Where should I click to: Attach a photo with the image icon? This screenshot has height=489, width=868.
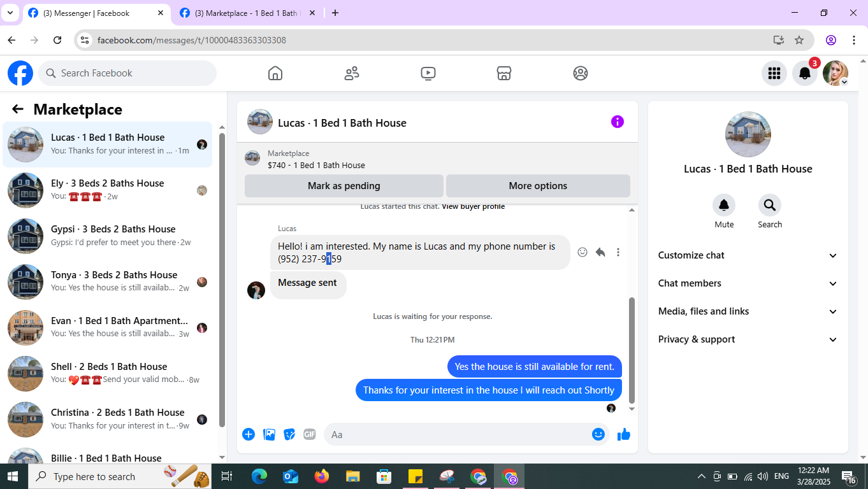(270, 434)
